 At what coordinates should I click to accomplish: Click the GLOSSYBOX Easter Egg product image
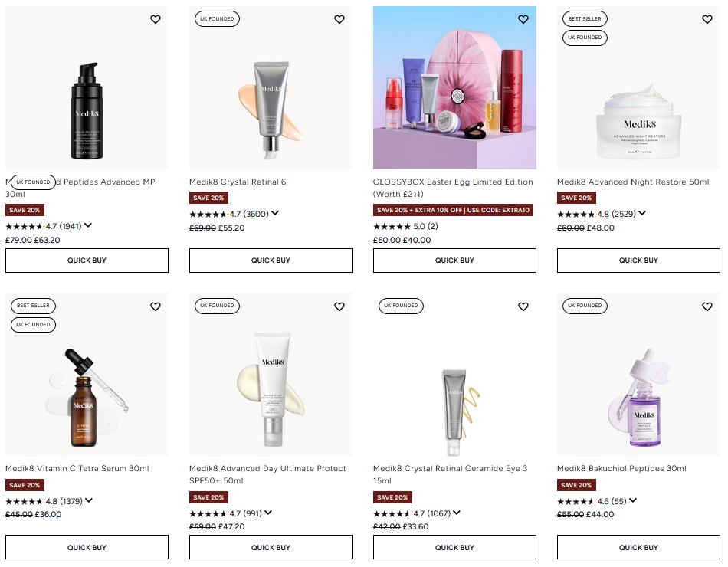454,87
